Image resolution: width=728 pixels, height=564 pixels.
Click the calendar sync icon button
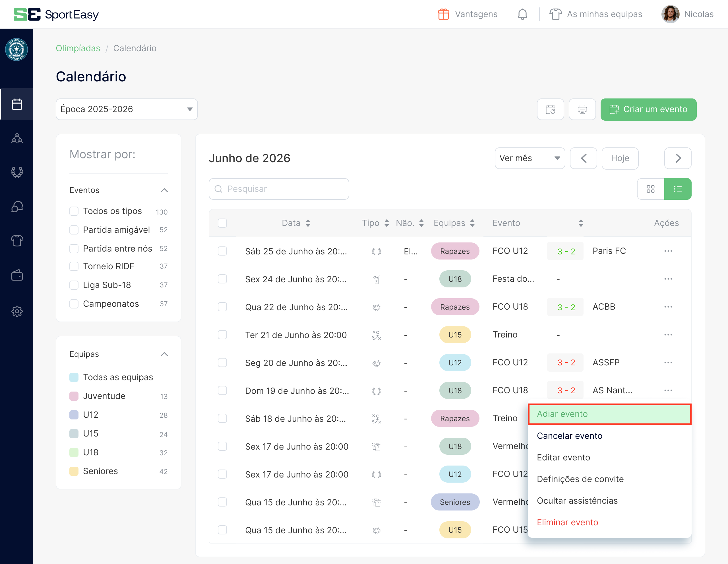pyautogui.click(x=550, y=109)
